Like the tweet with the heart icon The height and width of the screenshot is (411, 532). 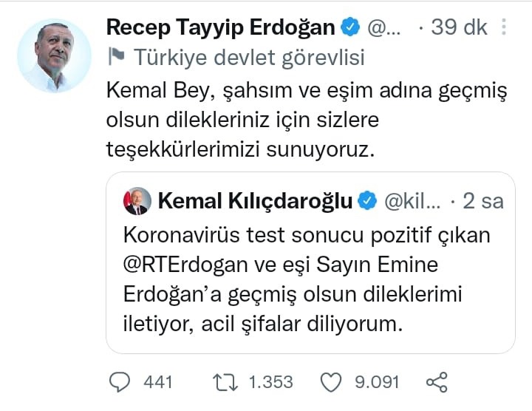[x=330, y=381]
